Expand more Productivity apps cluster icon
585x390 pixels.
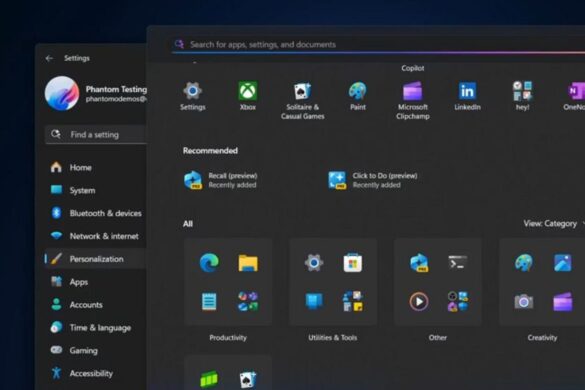pos(248,302)
